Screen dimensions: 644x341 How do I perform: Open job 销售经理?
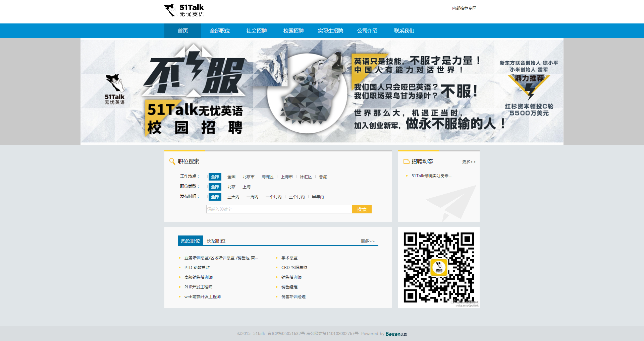coord(289,287)
